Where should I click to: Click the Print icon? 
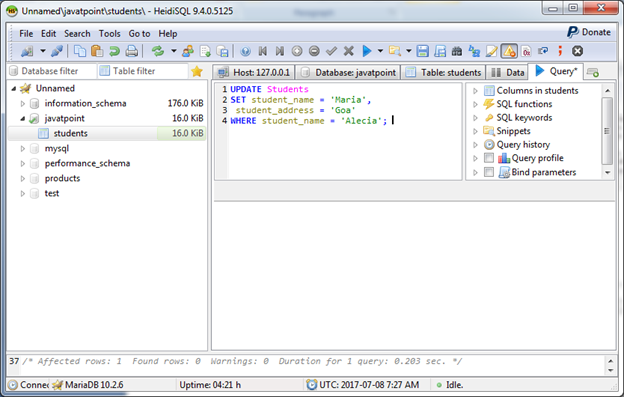pos(132,51)
